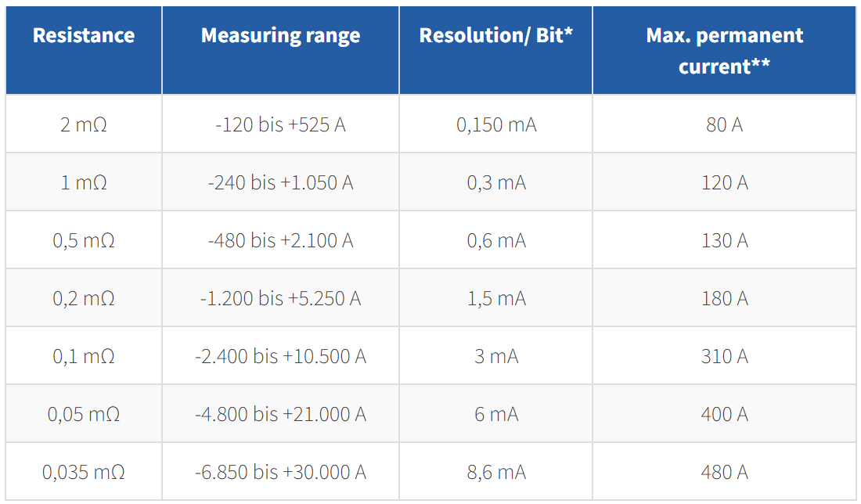Click the 310 A max current cell

(x=724, y=356)
